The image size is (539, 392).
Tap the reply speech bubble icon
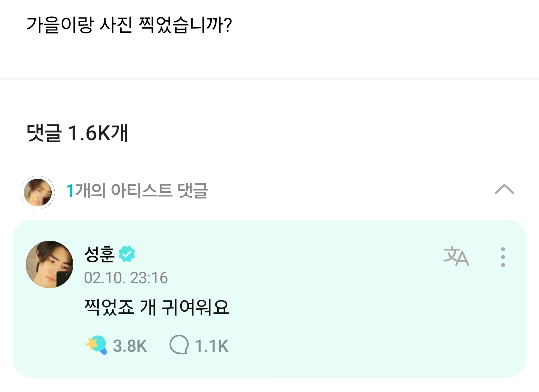179,345
